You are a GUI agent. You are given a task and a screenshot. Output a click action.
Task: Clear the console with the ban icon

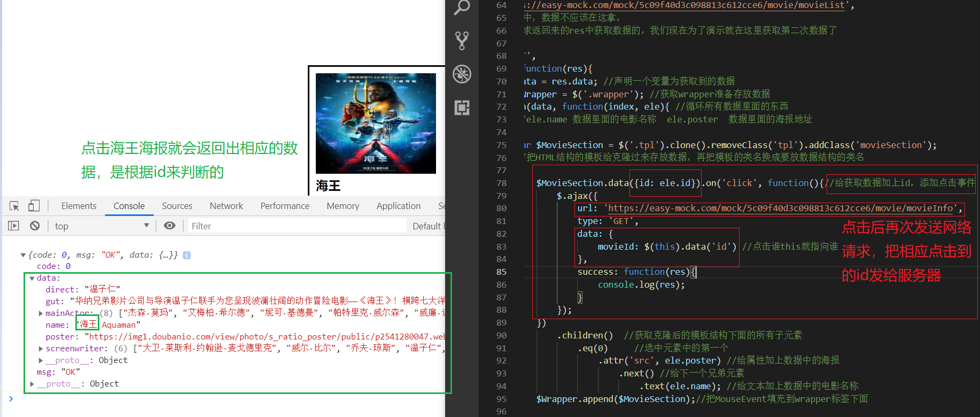[35, 226]
